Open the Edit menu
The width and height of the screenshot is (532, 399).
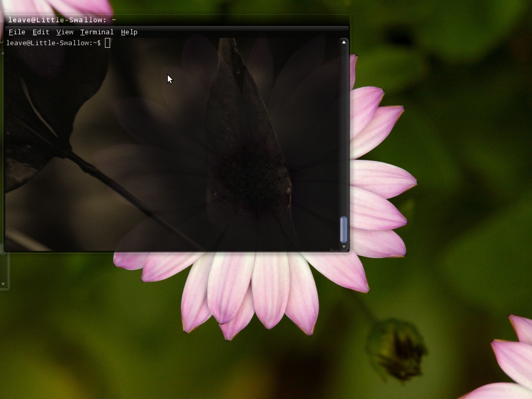[41, 32]
